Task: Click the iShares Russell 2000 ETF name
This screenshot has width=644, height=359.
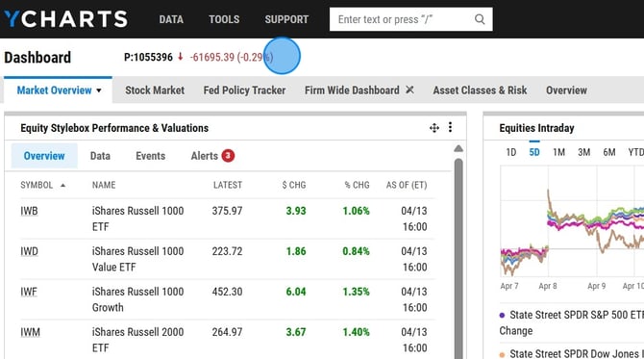Action: (x=138, y=340)
